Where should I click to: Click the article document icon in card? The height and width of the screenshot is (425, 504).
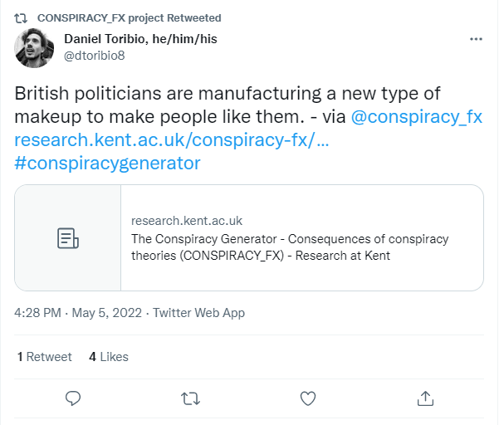[x=68, y=238]
